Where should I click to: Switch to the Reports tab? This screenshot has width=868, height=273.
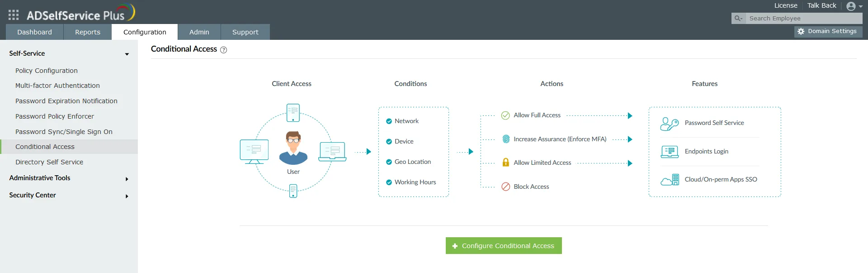(x=88, y=32)
